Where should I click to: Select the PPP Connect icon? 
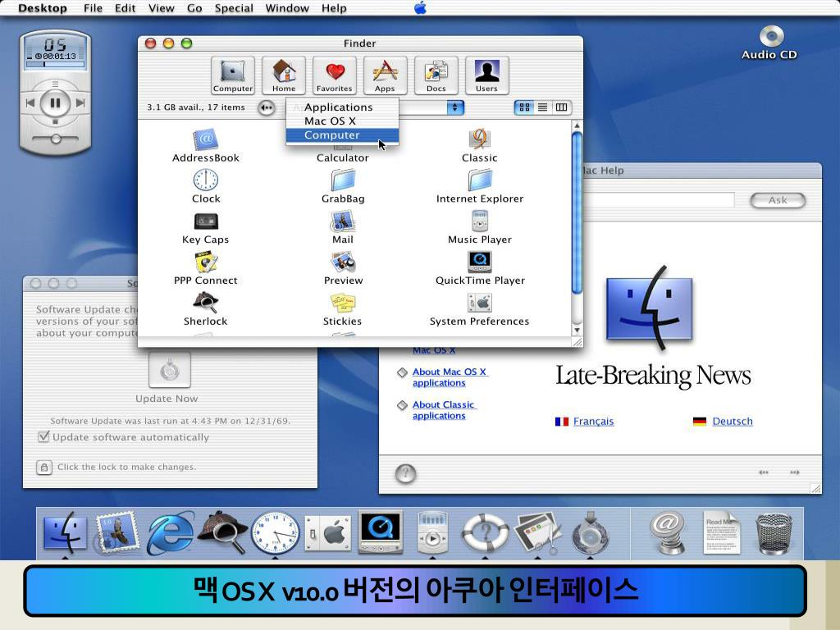tap(206, 262)
